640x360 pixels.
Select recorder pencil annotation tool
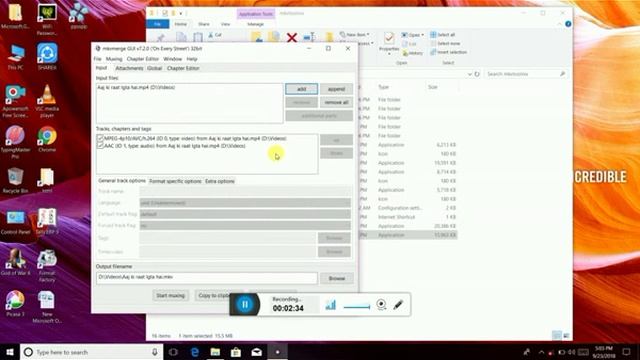[x=398, y=304]
